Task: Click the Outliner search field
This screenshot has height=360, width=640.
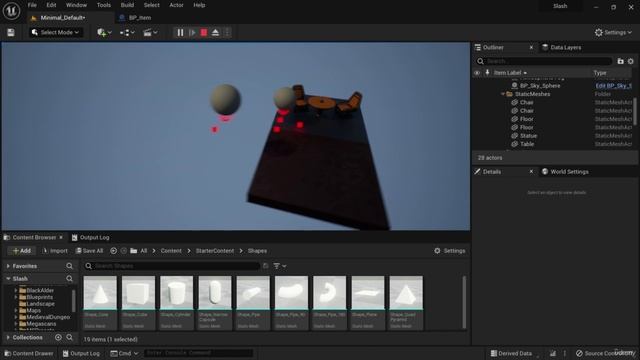Action: [x=544, y=61]
